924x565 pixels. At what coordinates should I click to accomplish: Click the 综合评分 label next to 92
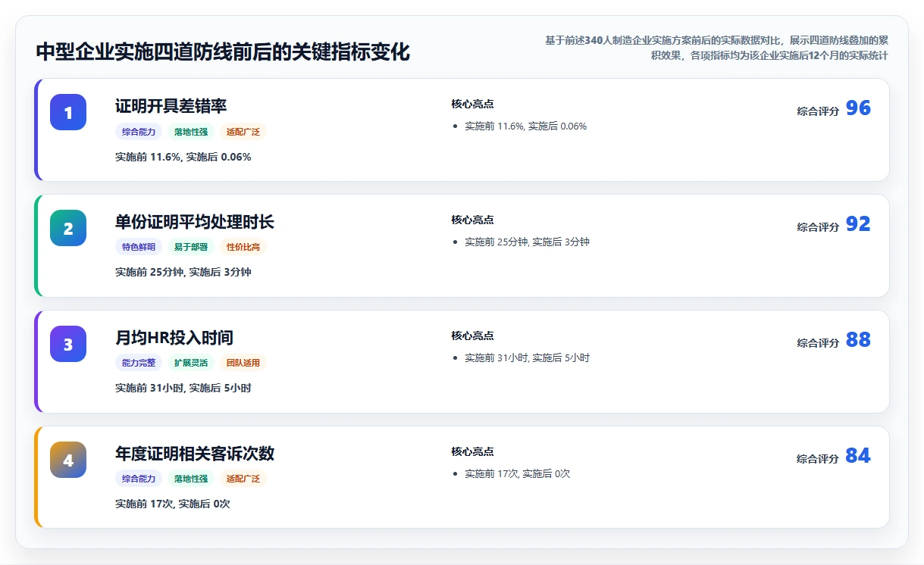point(818,227)
